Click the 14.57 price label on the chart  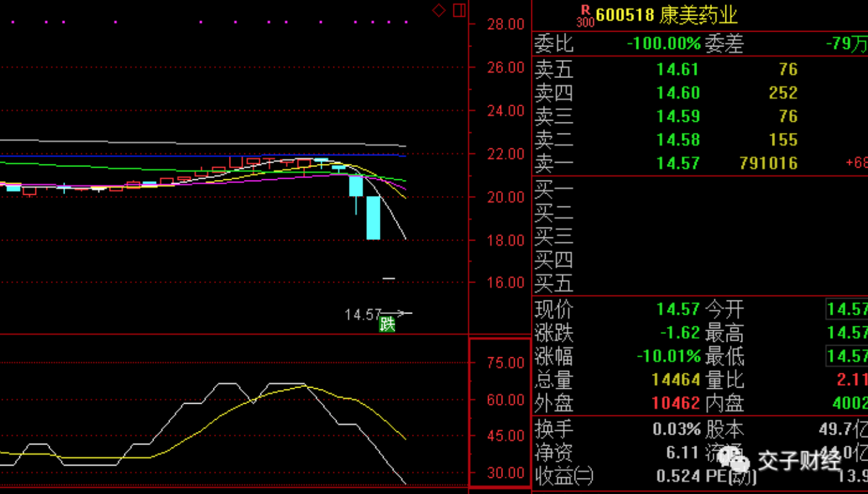click(x=363, y=315)
